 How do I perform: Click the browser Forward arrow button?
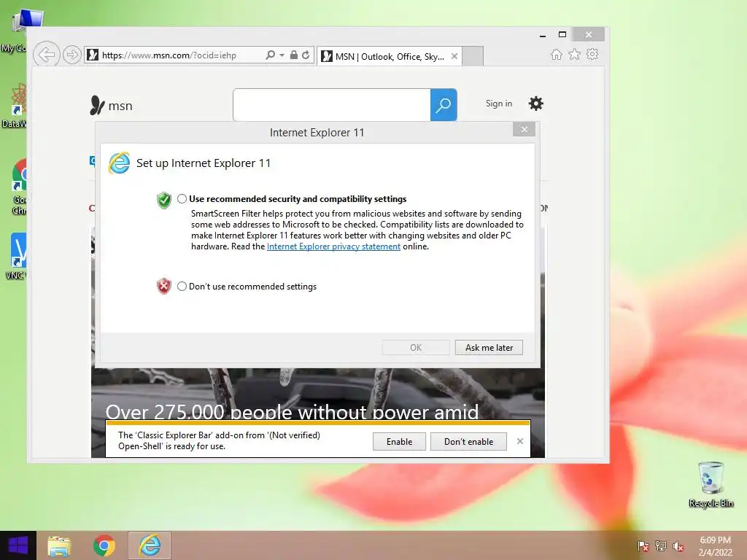tap(72, 55)
